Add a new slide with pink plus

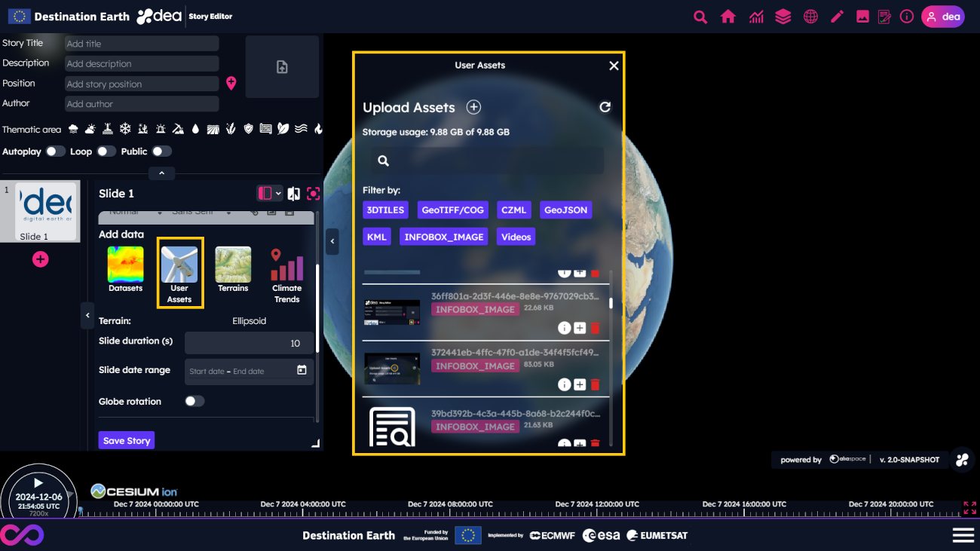[x=41, y=259]
